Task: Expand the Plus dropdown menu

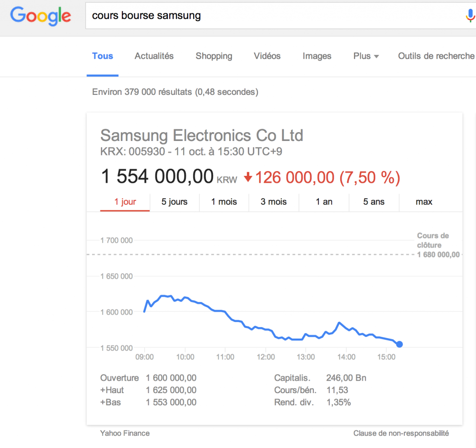Action: (x=366, y=56)
